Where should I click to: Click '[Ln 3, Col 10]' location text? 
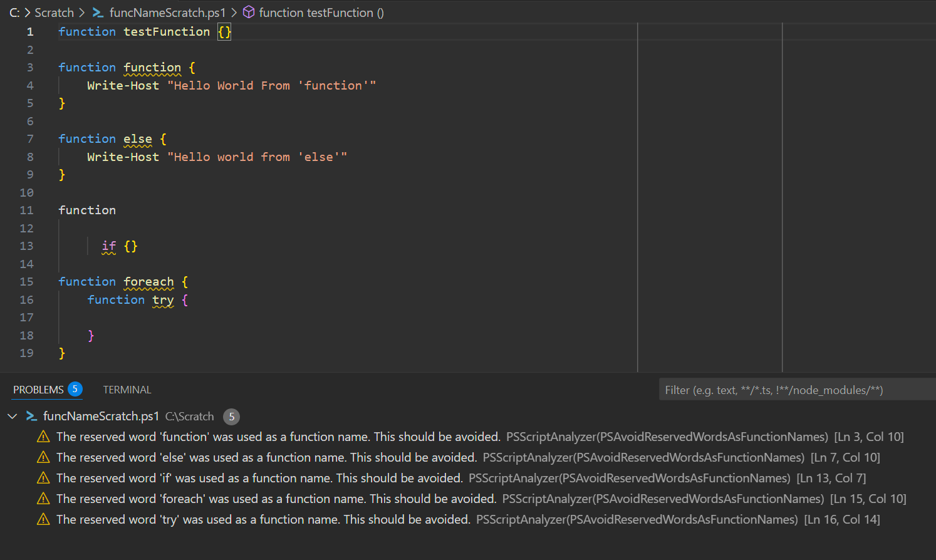pos(869,437)
